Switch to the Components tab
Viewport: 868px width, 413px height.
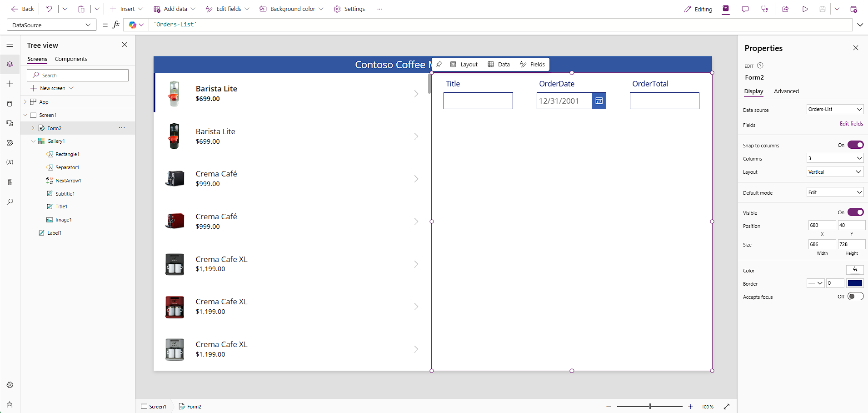tap(71, 59)
